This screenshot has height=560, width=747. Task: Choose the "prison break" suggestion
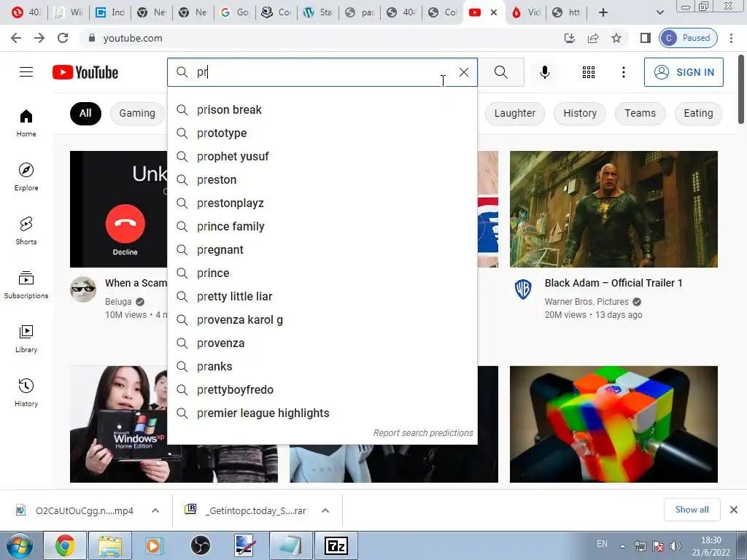click(322, 110)
